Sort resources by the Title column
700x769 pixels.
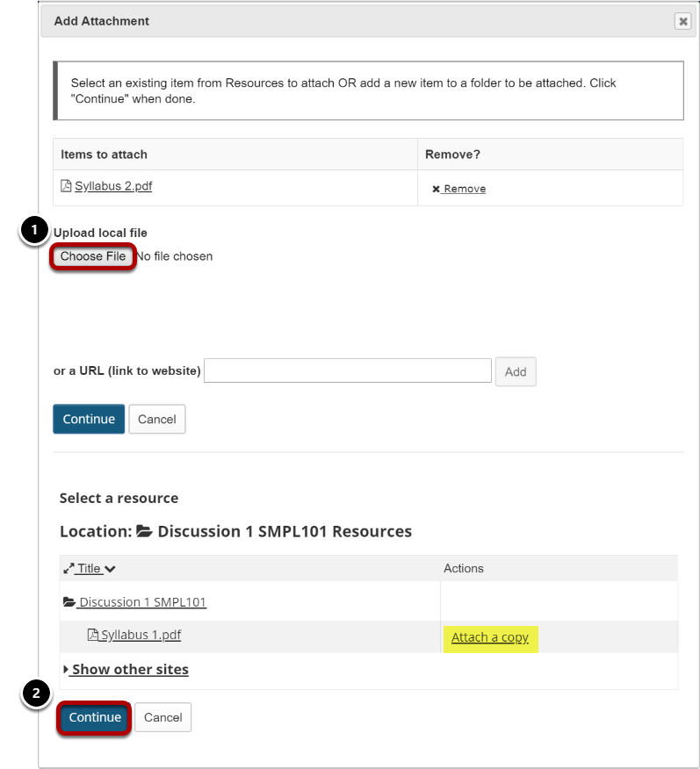tap(89, 569)
